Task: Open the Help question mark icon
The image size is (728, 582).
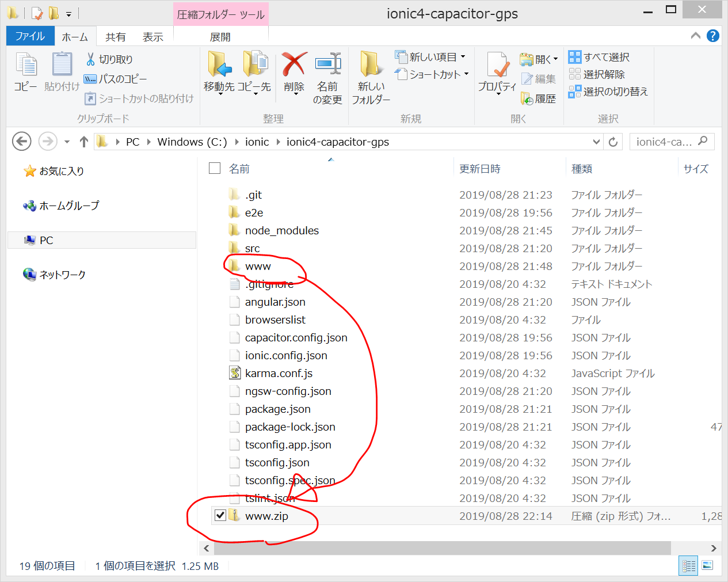Action: click(x=712, y=36)
